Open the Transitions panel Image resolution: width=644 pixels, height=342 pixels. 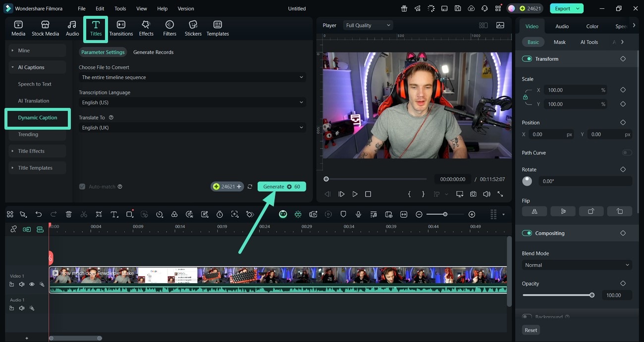click(121, 28)
